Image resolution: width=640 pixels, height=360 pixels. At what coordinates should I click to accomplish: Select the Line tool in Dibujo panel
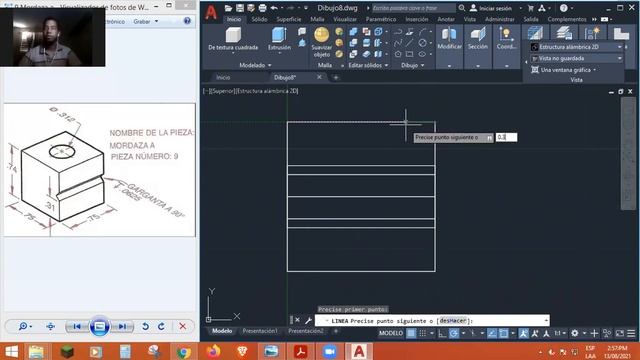coord(410,43)
